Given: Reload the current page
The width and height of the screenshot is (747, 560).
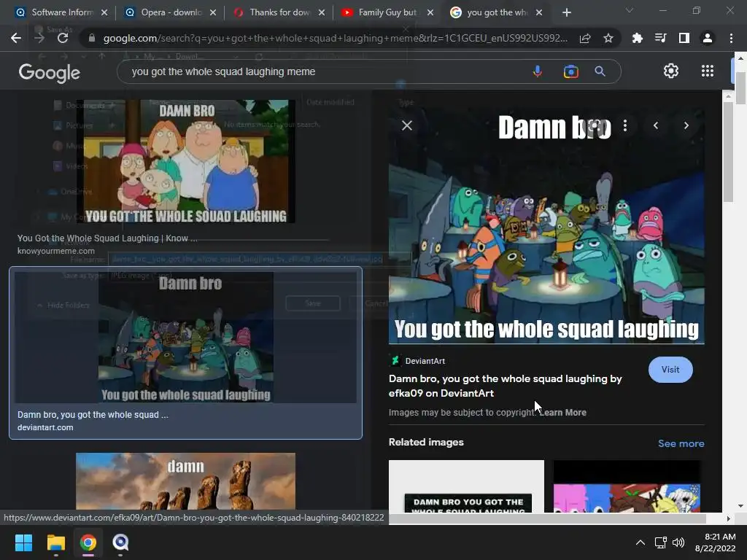Looking at the screenshot, I should tap(63, 38).
